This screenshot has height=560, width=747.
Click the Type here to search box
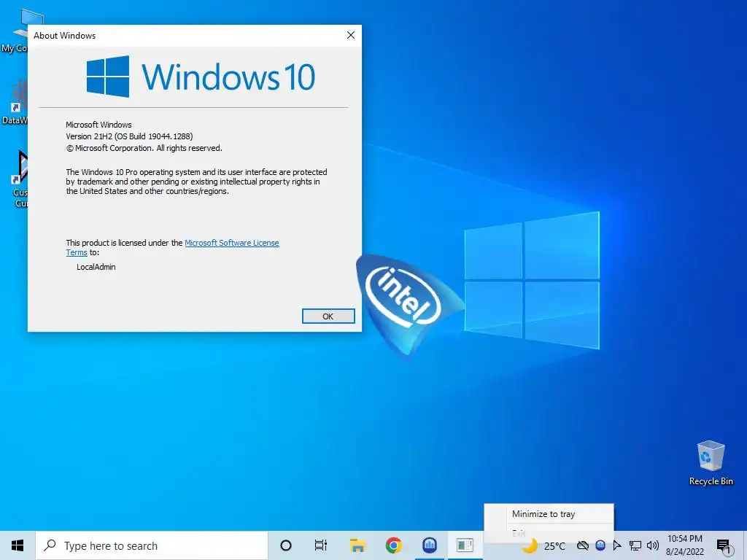point(152,545)
